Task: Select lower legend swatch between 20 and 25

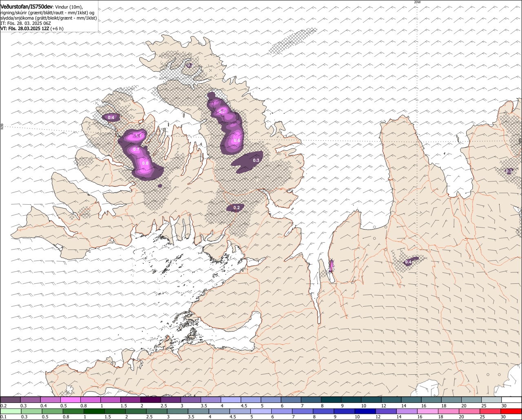Action: pos(470,411)
